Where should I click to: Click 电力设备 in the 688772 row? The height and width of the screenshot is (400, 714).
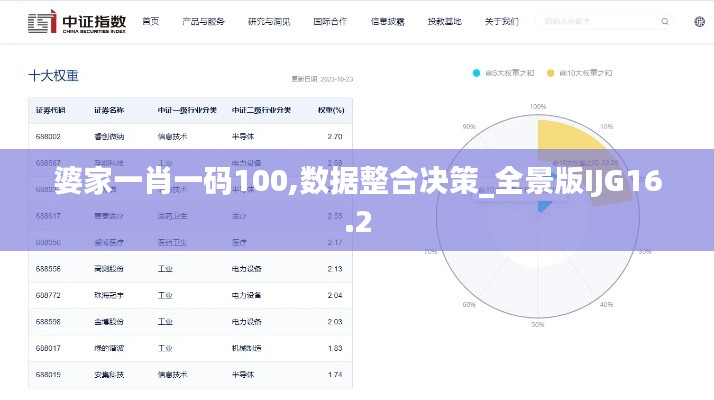coord(246,295)
